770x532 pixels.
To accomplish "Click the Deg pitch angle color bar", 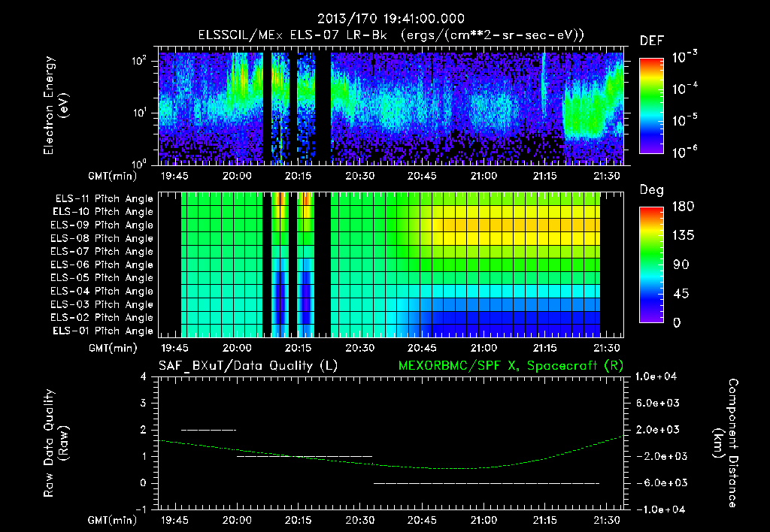I will click(651, 265).
